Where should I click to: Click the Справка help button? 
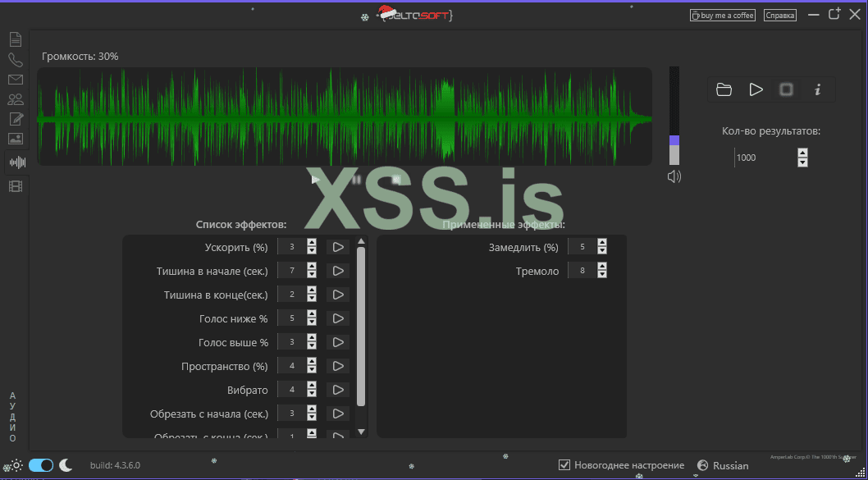tap(780, 16)
